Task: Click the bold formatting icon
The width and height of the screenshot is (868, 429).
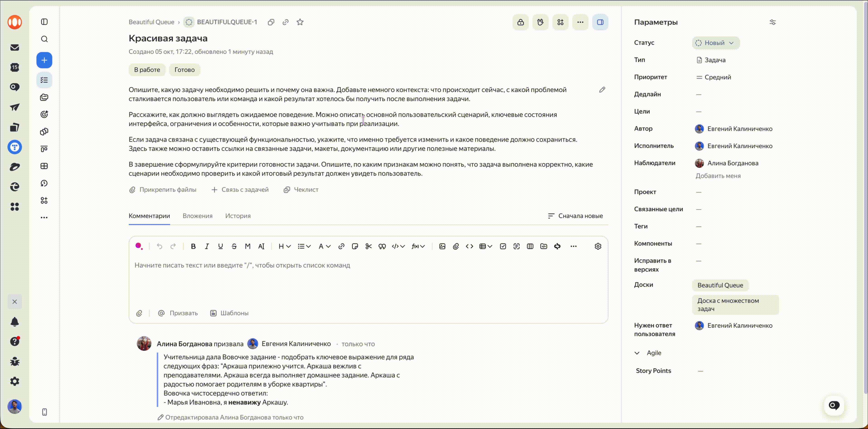Action: coord(193,246)
